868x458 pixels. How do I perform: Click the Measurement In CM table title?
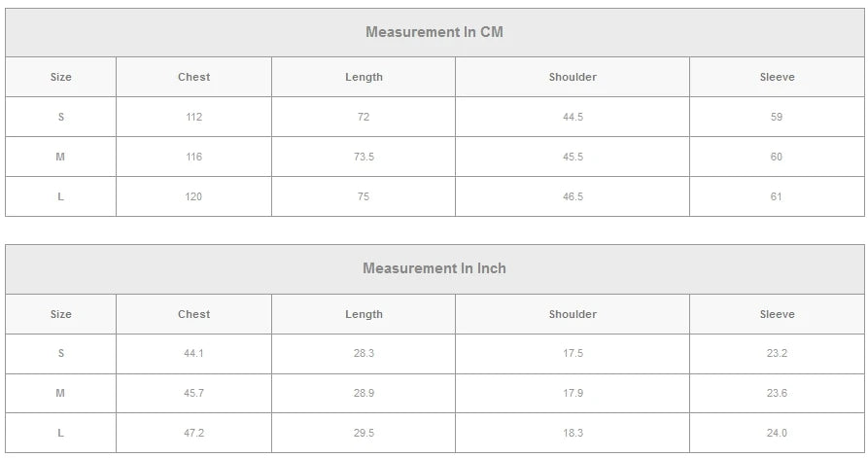tap(434, 32)
